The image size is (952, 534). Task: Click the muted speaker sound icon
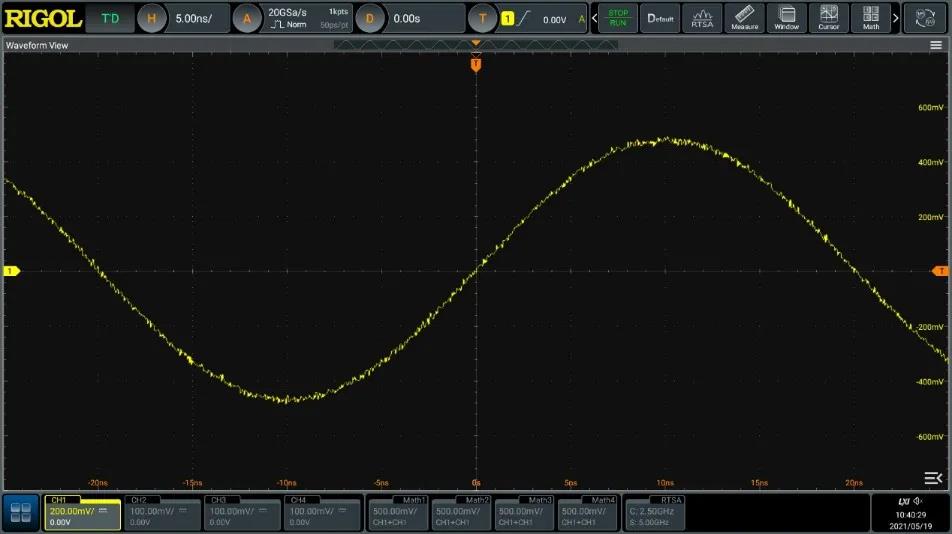[919, 501]
